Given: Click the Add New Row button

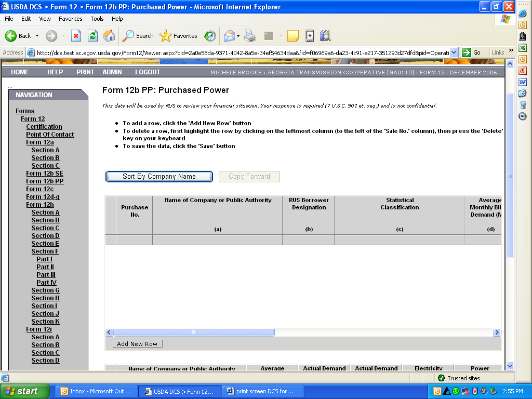Looking at the screenshot, I should click(137, 344).
